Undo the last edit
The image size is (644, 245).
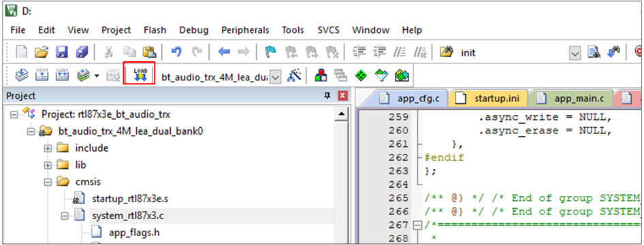(x=176, y=52)
